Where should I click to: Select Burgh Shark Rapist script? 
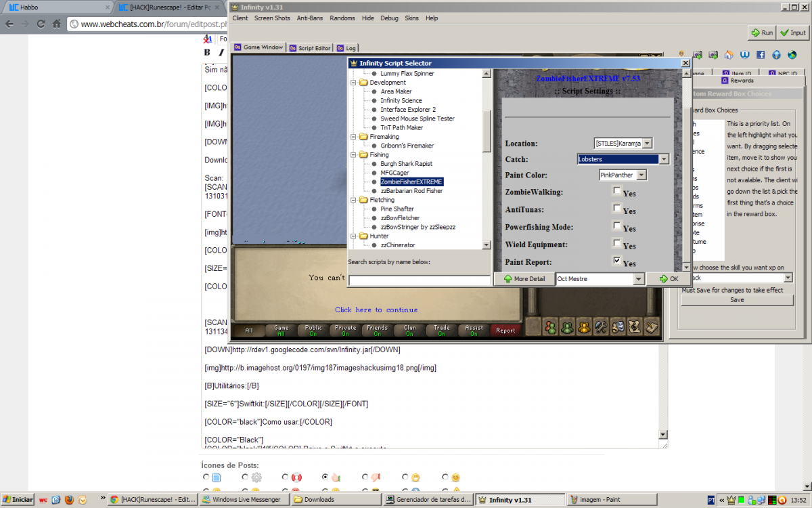point(406,164)
